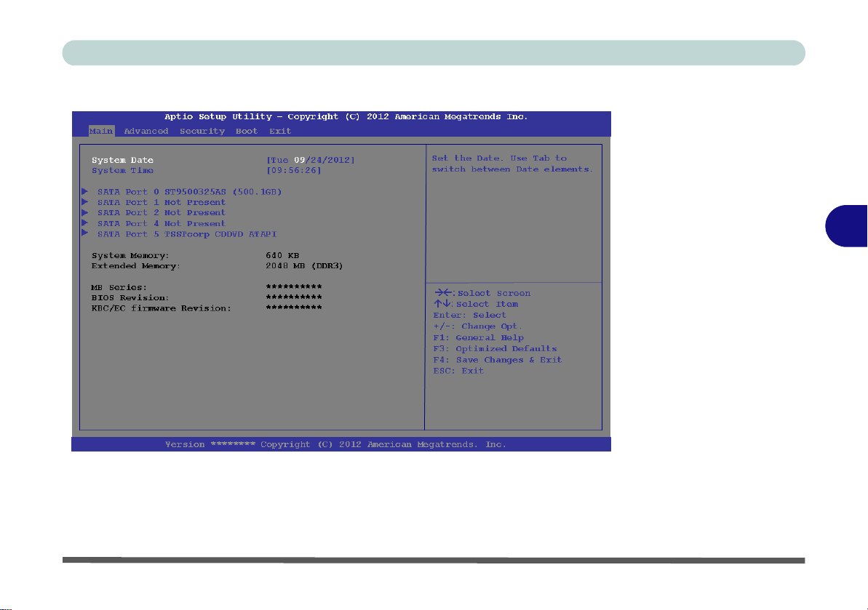
Task: Click +/-: Change Opt. help line
Action: tap(477, 326)
